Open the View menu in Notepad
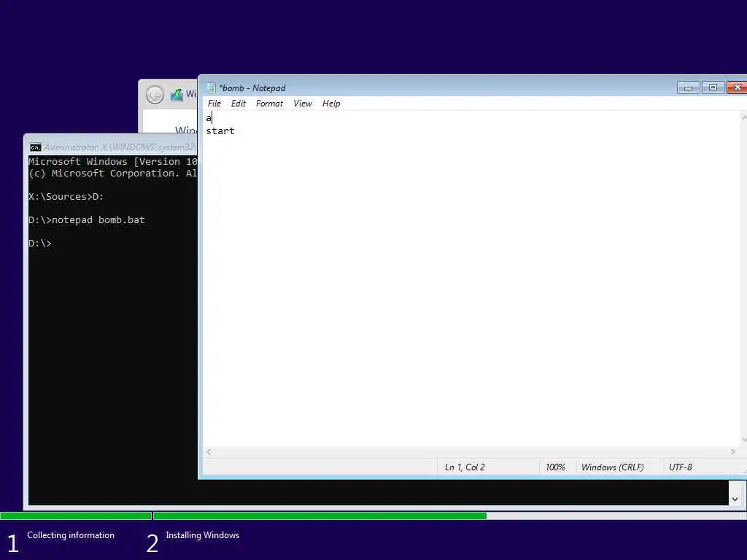The image size is (747, 560). 303,104
